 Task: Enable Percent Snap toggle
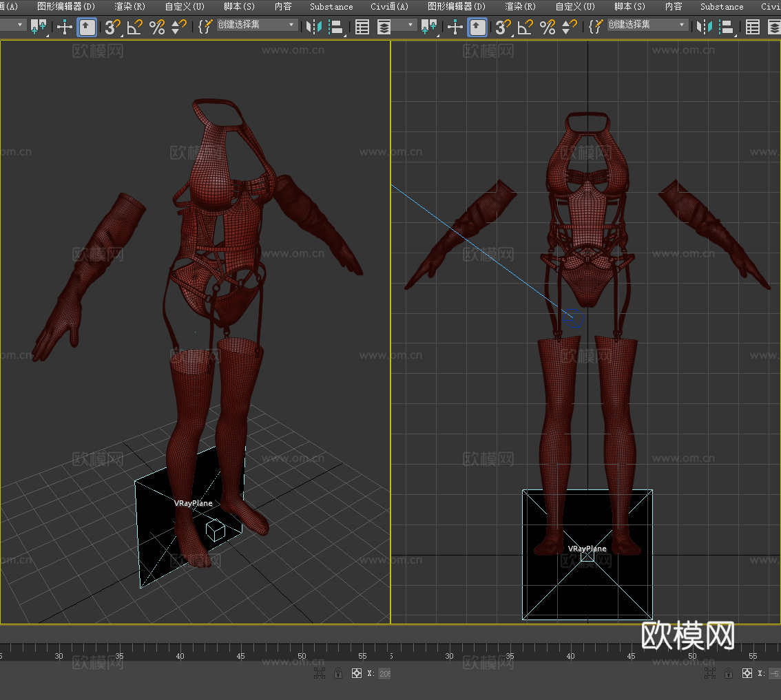(156, 28)
